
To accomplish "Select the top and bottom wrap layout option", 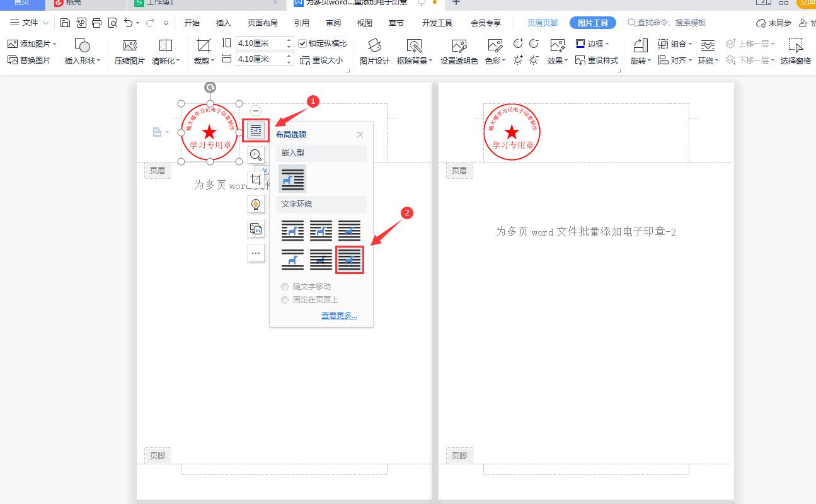I will point(292,260).
